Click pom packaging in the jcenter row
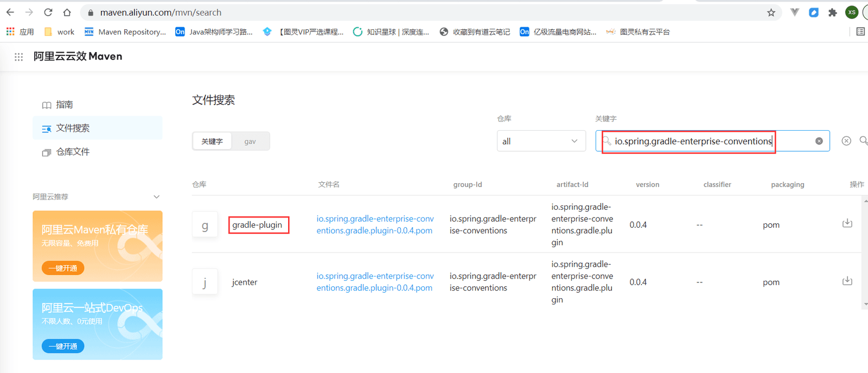This screenshot has width=868, height=373. tap(771, 282)
